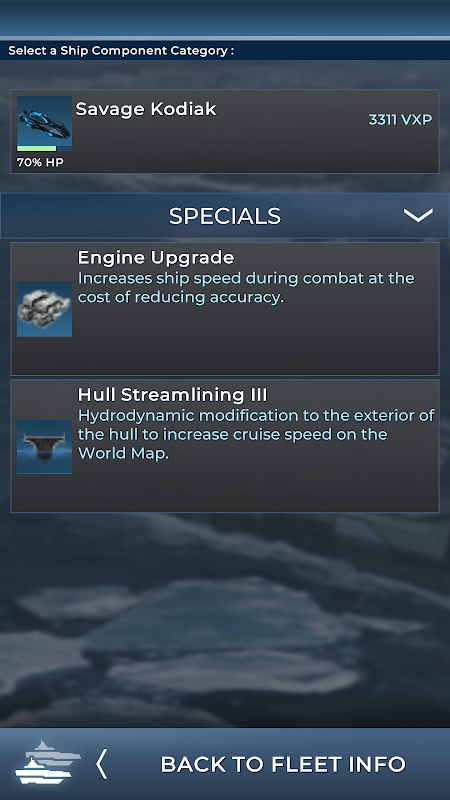
Task: Go back via BACK TO FLEET INFO
Action: (x=283, y=764)
